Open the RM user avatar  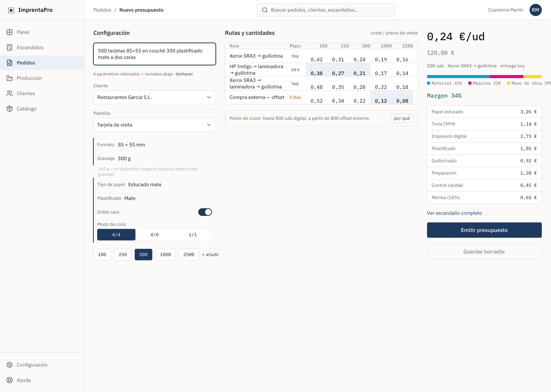(x=536, y=10)
